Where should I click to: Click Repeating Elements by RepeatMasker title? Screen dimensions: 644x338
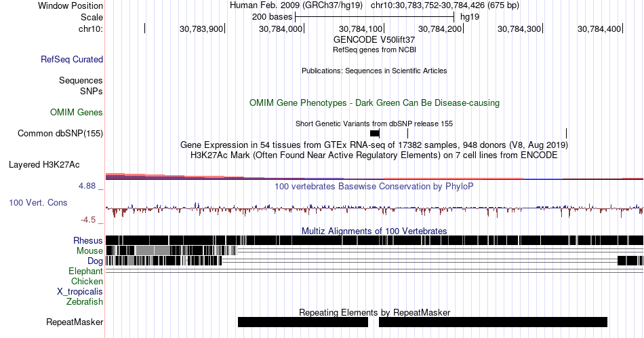tap(374, 312)
